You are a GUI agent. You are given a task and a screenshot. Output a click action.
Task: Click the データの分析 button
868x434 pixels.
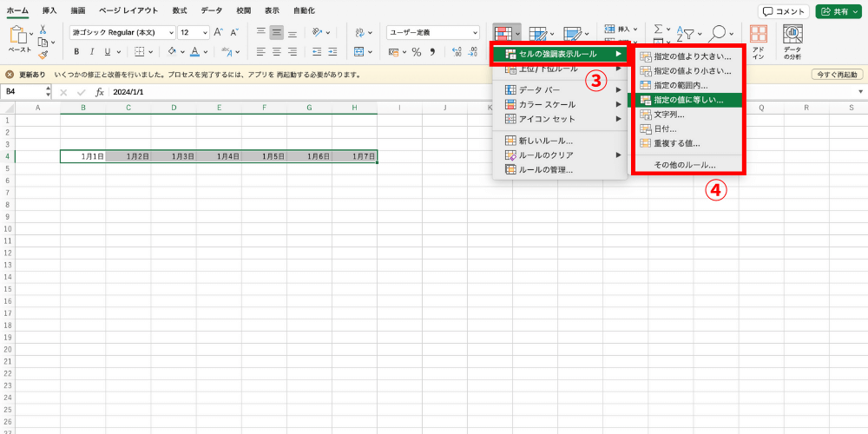click(792, 42)
